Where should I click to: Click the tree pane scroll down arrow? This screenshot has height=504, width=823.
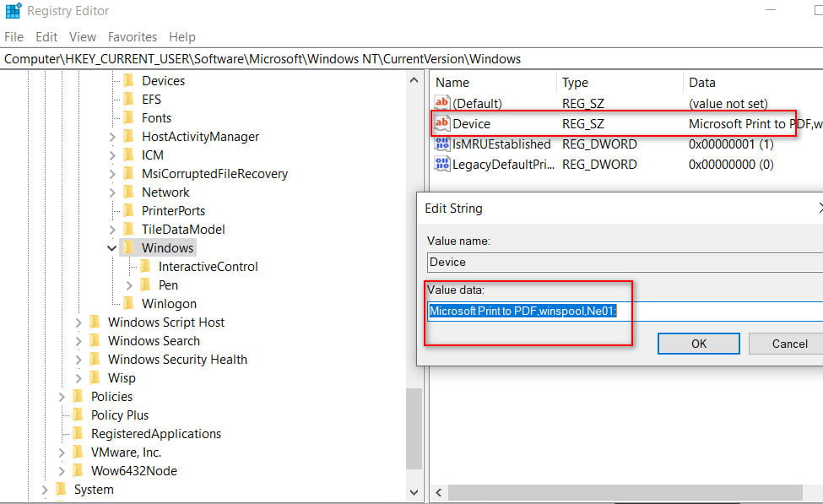click(414, 490)
